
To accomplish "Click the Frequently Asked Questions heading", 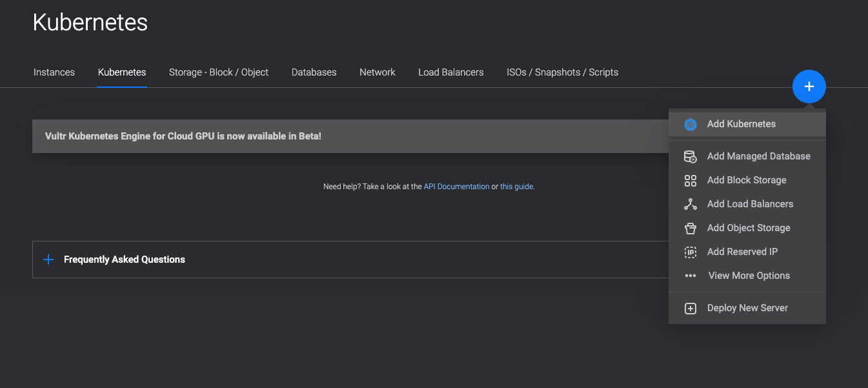I will click(125, 260).
